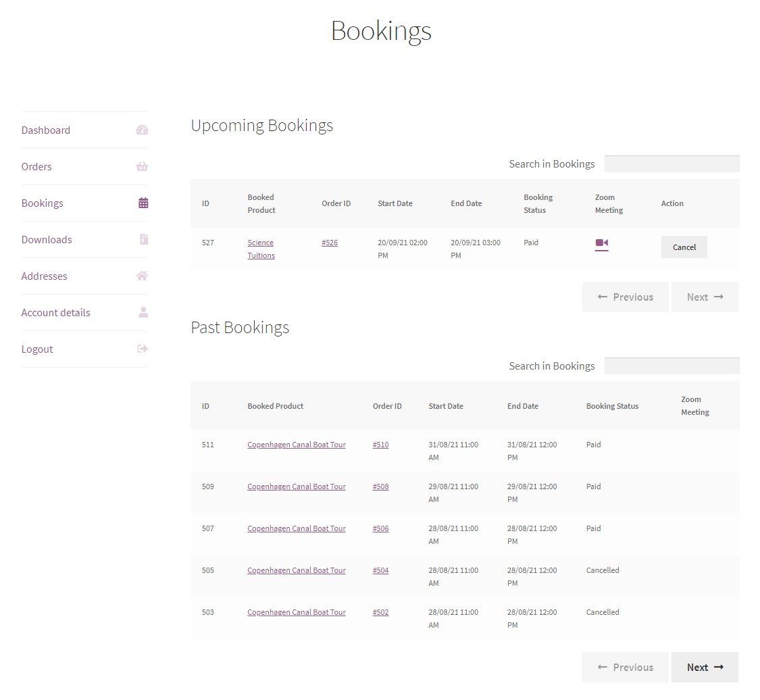Open order #526 link
The height and width of the screenshot is (700, 760).
[x=330, y=243]
